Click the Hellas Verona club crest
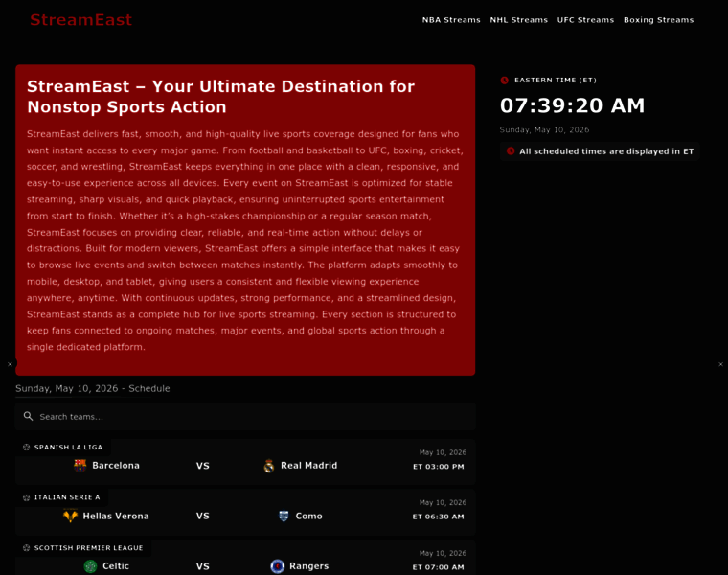Image resolution: width=728 pixels, height=575 pixels. click(70, 516)
